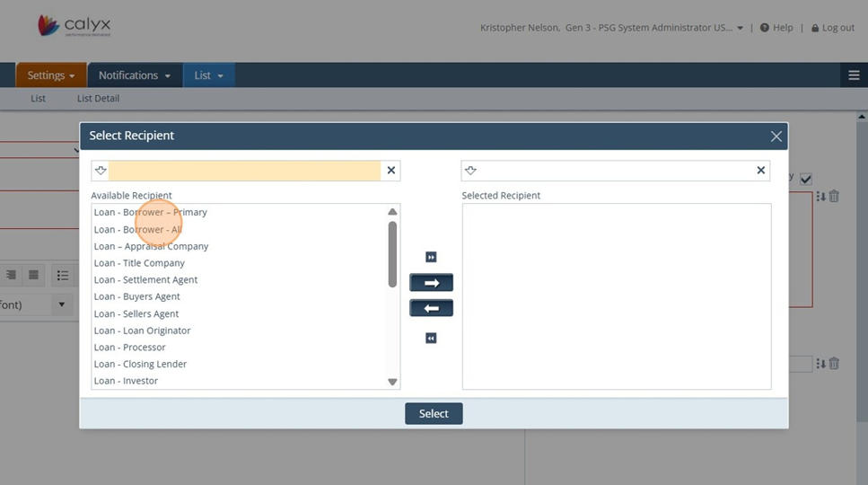Expand the user profile dropdown
Viewport: 868px width, 485px height.
[x=741, y=28]
